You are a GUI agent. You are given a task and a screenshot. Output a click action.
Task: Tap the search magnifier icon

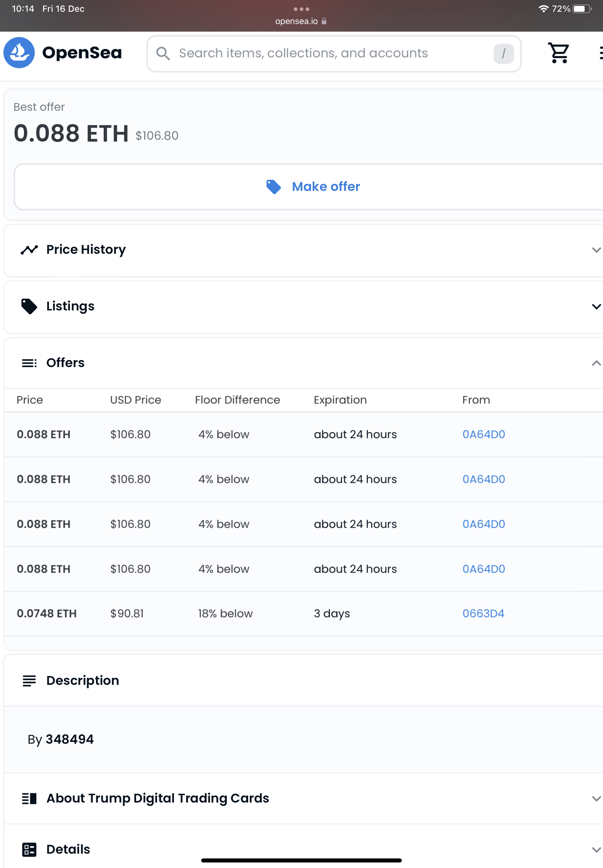163,53
